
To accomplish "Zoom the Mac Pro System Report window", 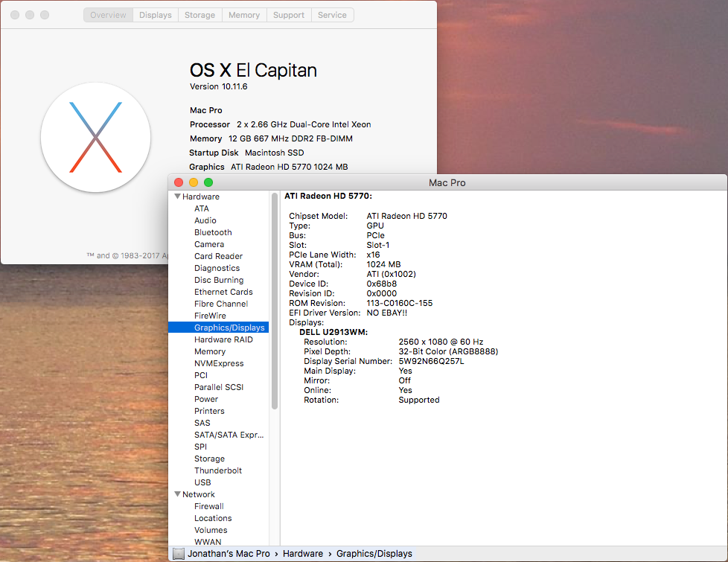I will point(208,182).
